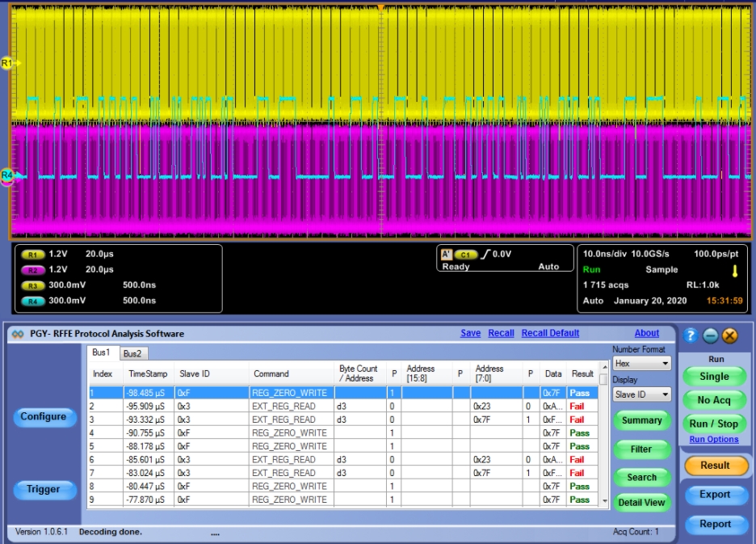The height and width of the screenshot is (544, 756).
Task: Select row 3 EXT_REG_READ in results table
Action: 283,420
